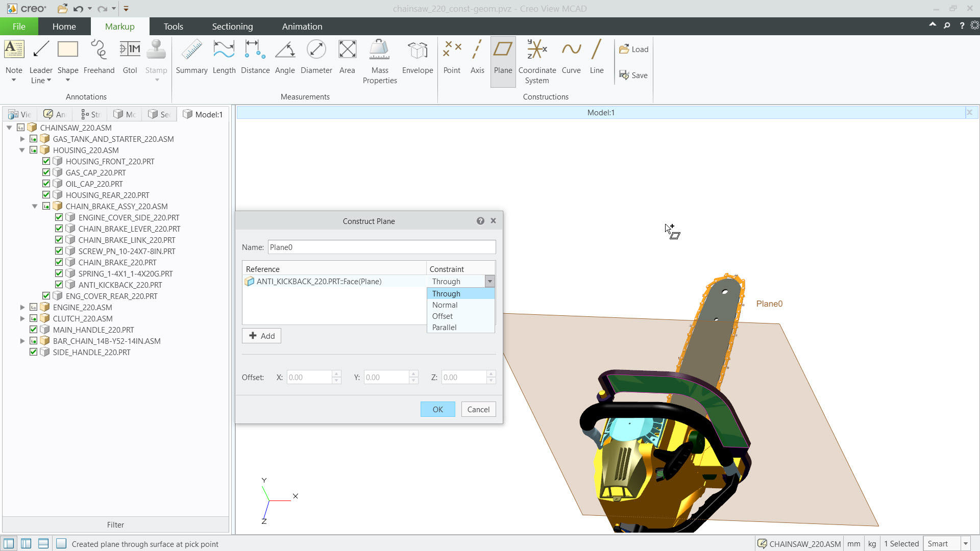
Task: Select ANTI_KICKBACK_220.PRT::Face(Plane) reference row
Action: coord(334,282)
